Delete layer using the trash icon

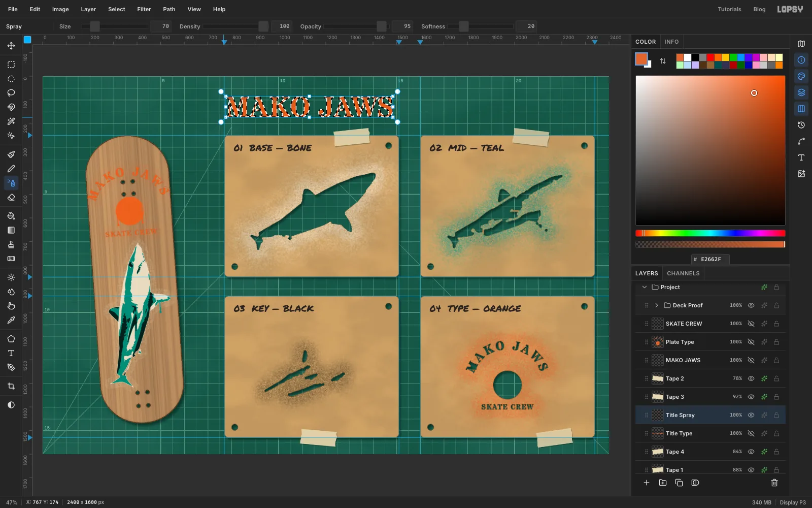(x=774, y=483)
